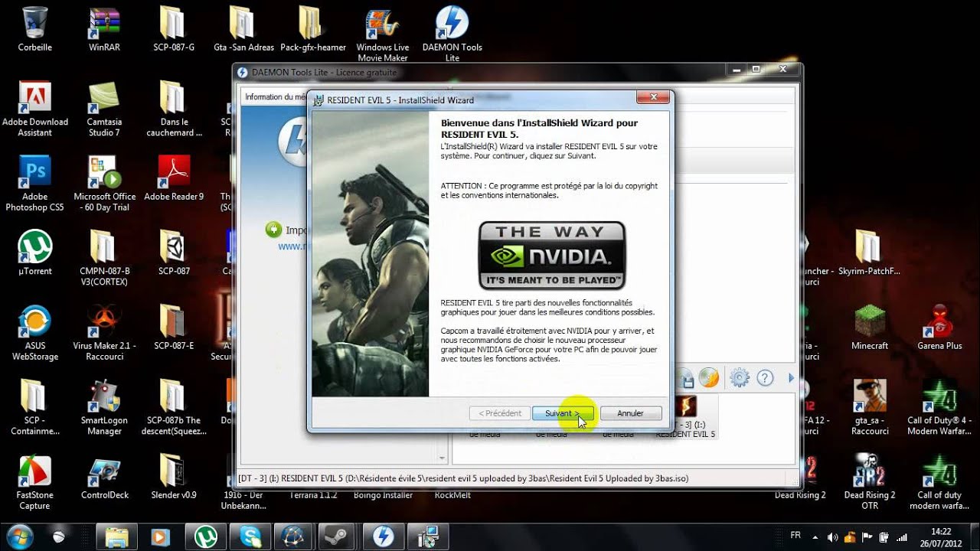980x551 pixels.
Task: Click the 'Boingo Installer' desktop label
Action: (x=383, y=495)
